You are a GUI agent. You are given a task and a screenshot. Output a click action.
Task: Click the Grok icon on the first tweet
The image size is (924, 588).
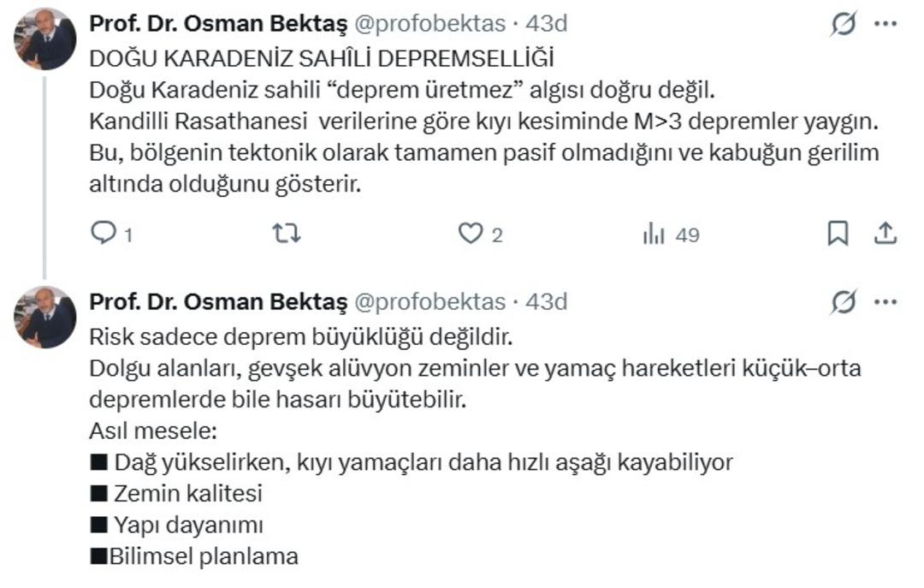[x=844, y=24]
